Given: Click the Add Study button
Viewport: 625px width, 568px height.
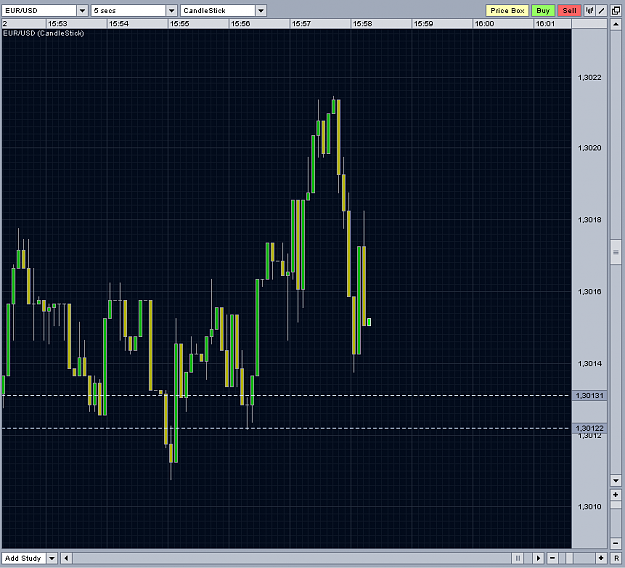Looking at the screenshot, I should (24, 558).
